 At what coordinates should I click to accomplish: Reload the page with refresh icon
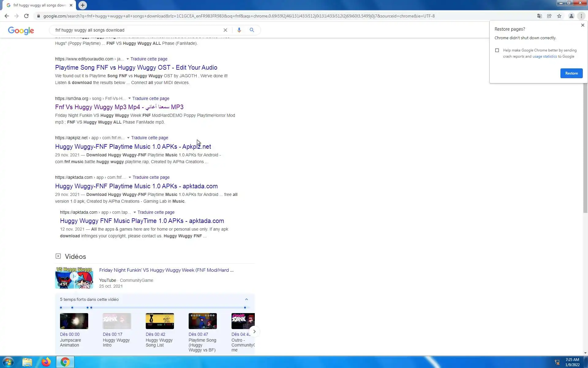pos(26,16)
